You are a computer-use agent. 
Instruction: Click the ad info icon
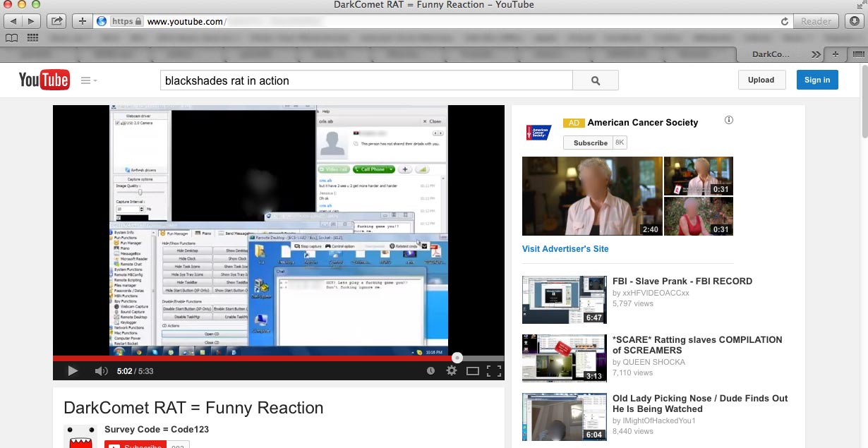(x=729, y=120)
